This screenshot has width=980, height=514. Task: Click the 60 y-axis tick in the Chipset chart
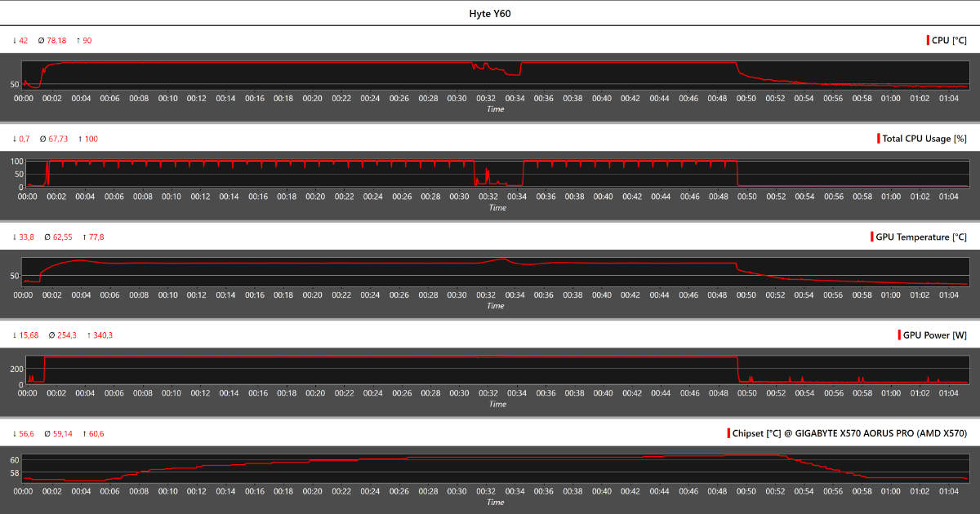(x=15, y=460)
